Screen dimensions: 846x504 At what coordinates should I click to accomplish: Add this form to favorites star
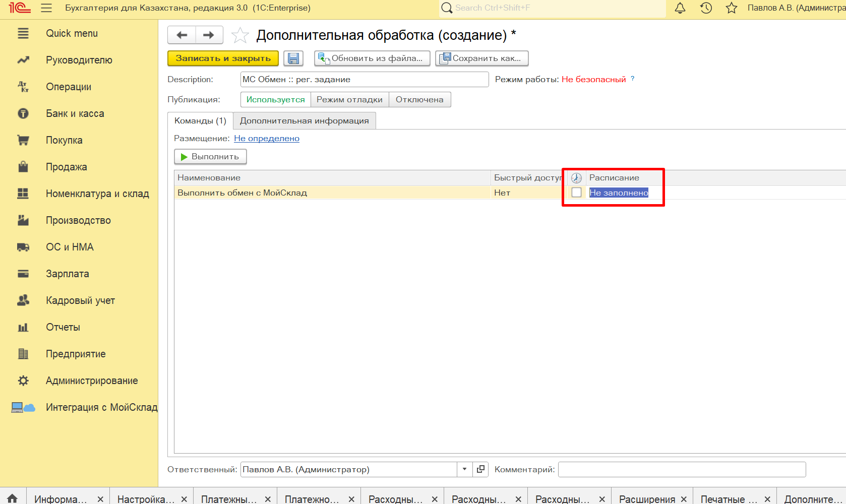(x=240, y=35)
